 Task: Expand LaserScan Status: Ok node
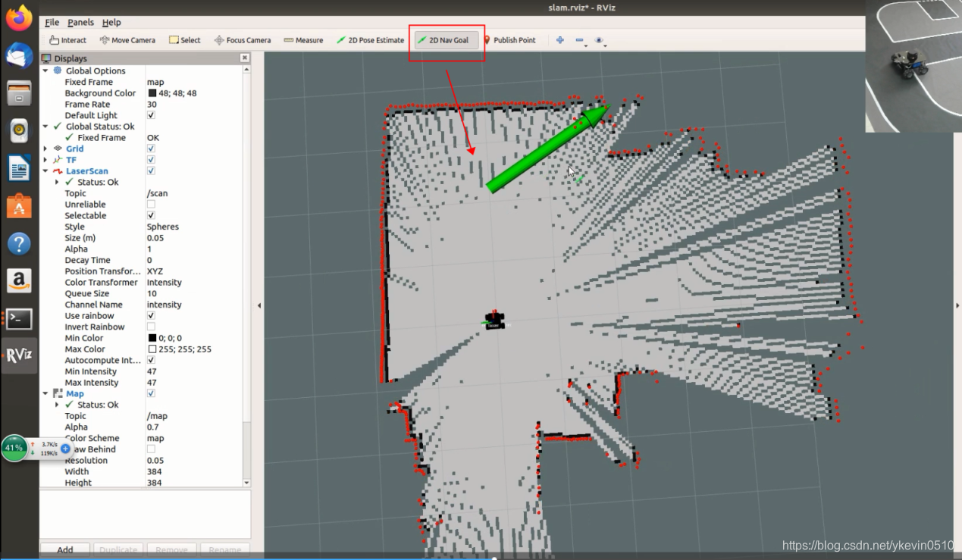57,182
